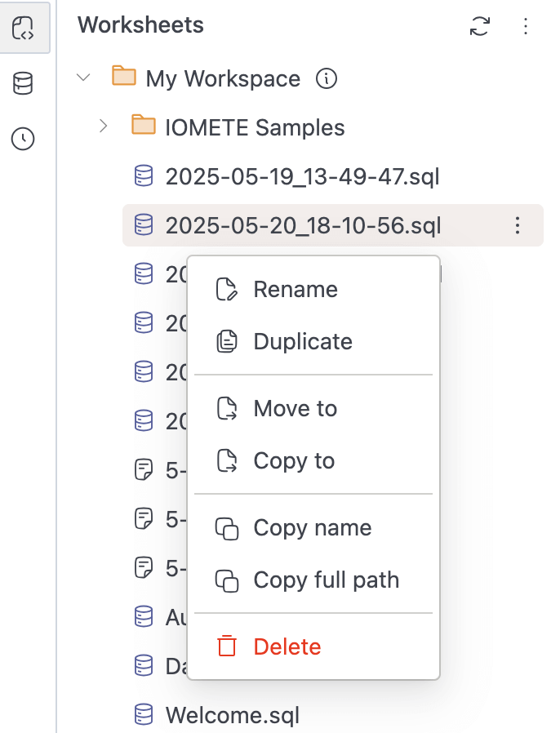Click Delete to remove the worksheet

pyautogui.click(x=287, y=646)
